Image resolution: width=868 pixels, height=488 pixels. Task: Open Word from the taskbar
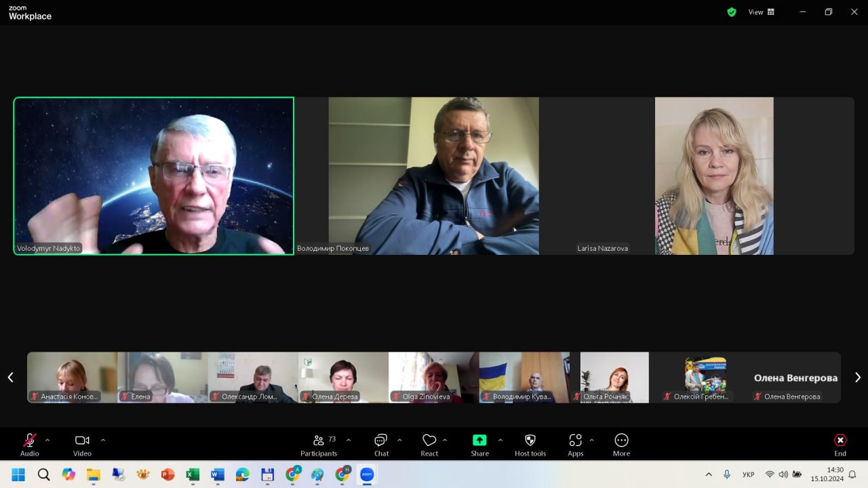pyautogui.click(x=217, y=474)
